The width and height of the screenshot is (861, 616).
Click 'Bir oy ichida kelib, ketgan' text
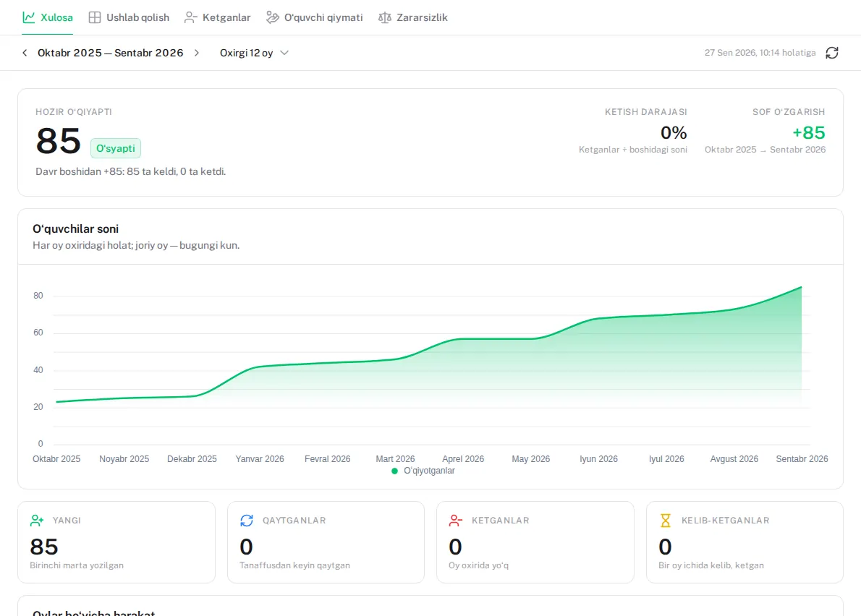tap(711, 565)
